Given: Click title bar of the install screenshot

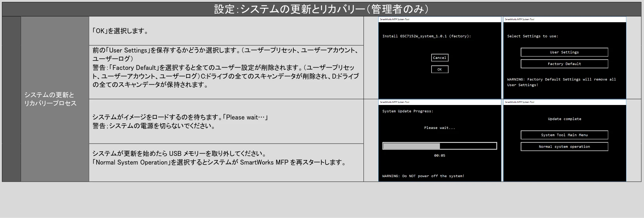Looking at the screenshot, I should [x=440, y=19].
